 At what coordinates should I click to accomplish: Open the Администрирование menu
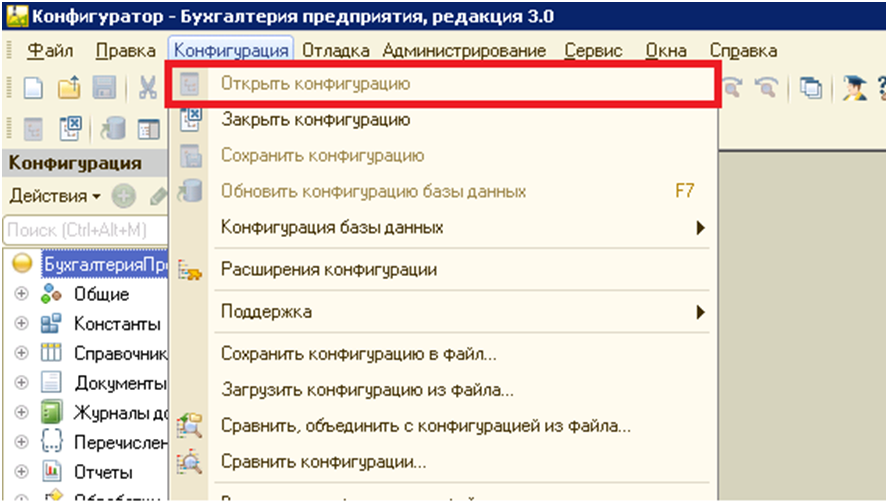(x=464, y=50)
